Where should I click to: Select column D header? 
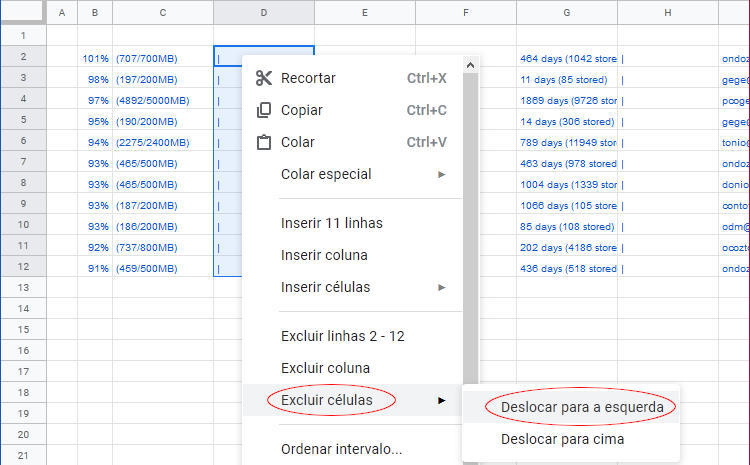coord(264,12)
